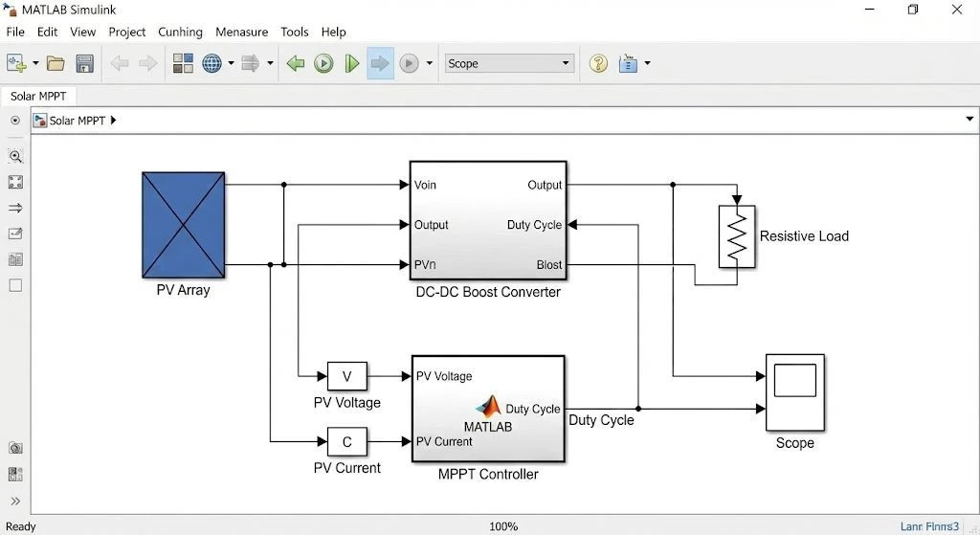
Task: Select the DC-DC Boost Converter block
Action: pyautogui.click(x=488, y=221)
